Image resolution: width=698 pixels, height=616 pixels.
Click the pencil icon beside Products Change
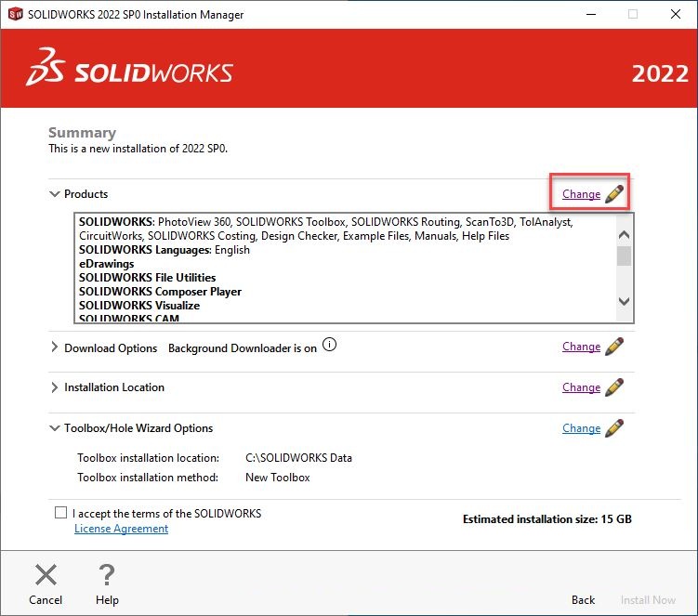(614, 194)
